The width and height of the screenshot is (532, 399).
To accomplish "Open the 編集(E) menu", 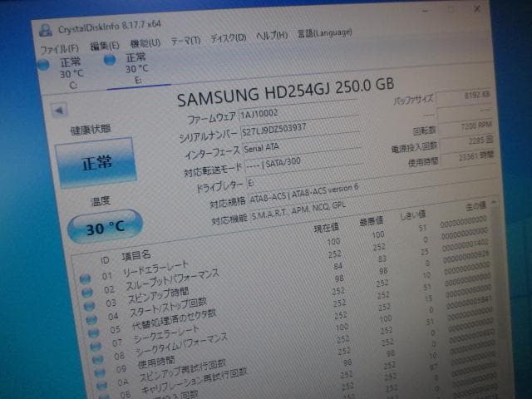I will (105, 46).
